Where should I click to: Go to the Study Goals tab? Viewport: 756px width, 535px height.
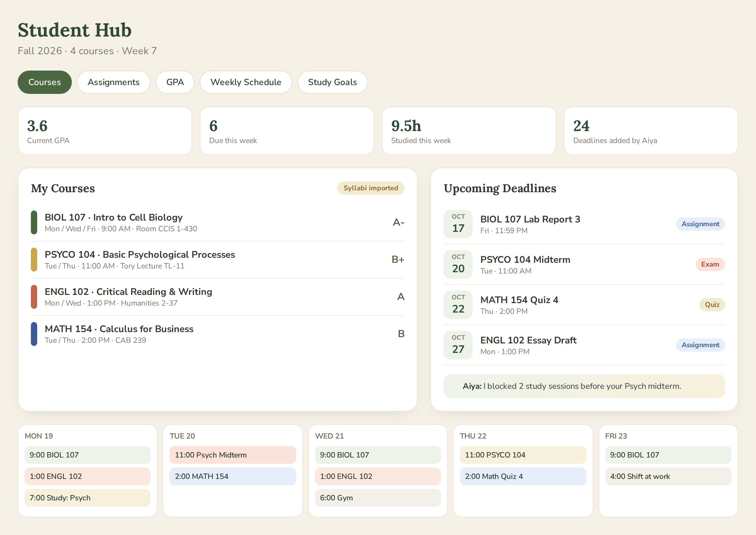click(332, 82)
